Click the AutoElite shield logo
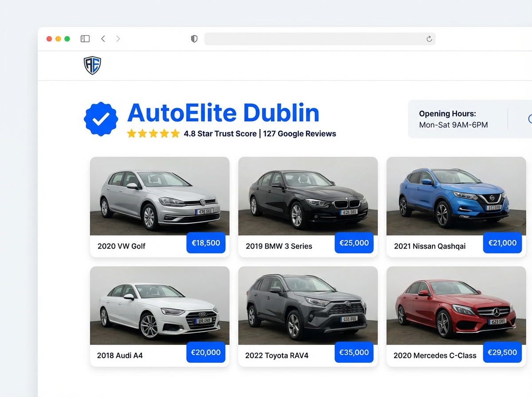The width and height of the screenshot is (532, 397). [92, 65]
